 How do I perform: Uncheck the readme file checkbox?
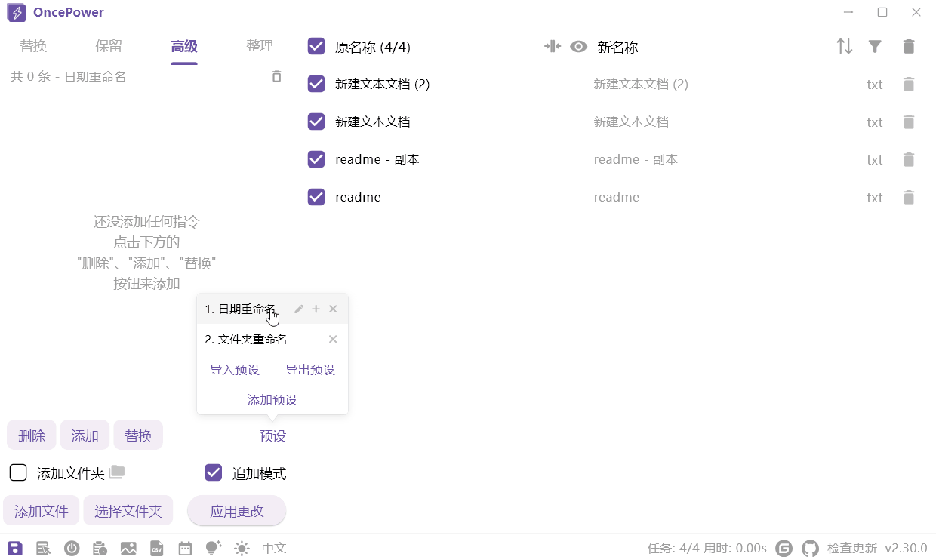(316, 197)
